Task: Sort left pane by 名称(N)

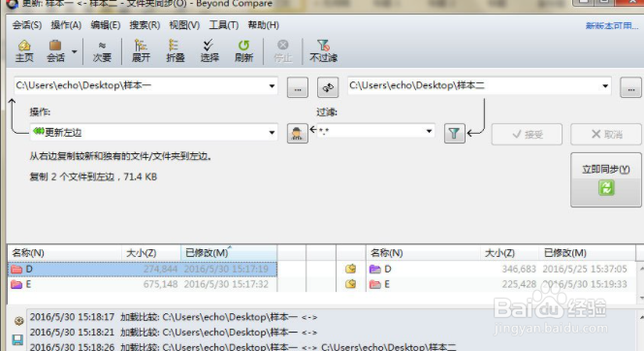Action: pyautogui.click(x=65, y=253)
